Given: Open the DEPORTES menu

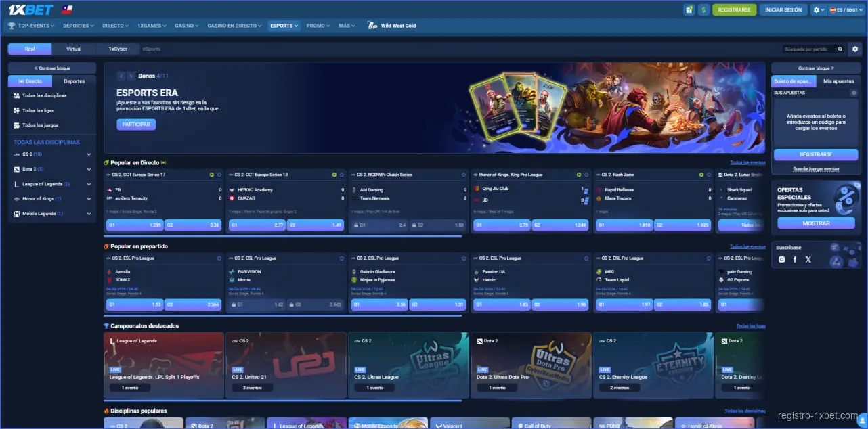Looking at the screenshot, I should 79,26.
